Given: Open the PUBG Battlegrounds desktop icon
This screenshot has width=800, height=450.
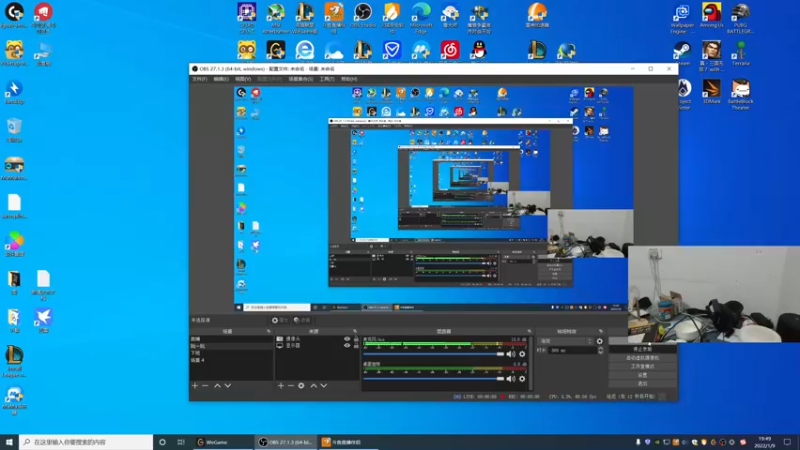Looking at the screenshot, I should pyautogui.click(x=740, y=18).
